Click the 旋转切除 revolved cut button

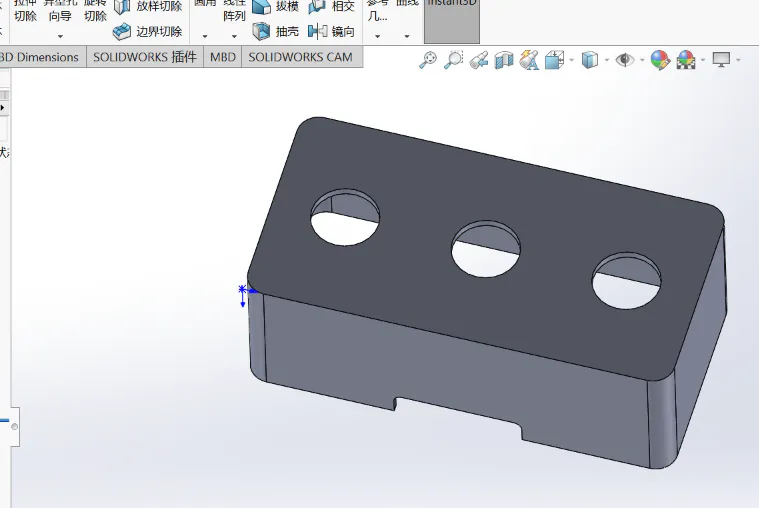pos(95,11)
